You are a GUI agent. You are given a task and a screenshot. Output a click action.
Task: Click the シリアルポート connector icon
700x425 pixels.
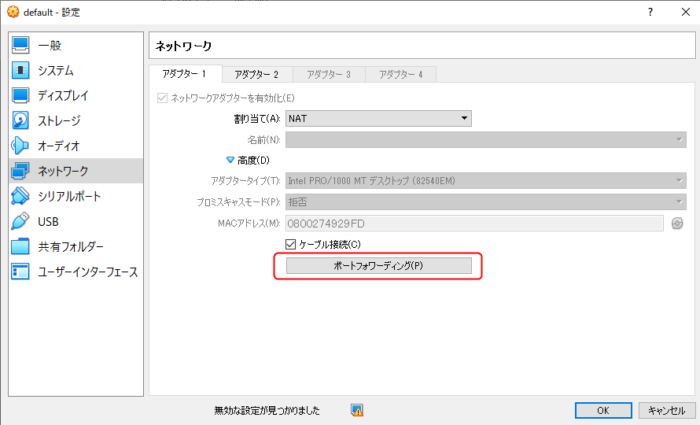pyautogui.click(x=21, y=196)
